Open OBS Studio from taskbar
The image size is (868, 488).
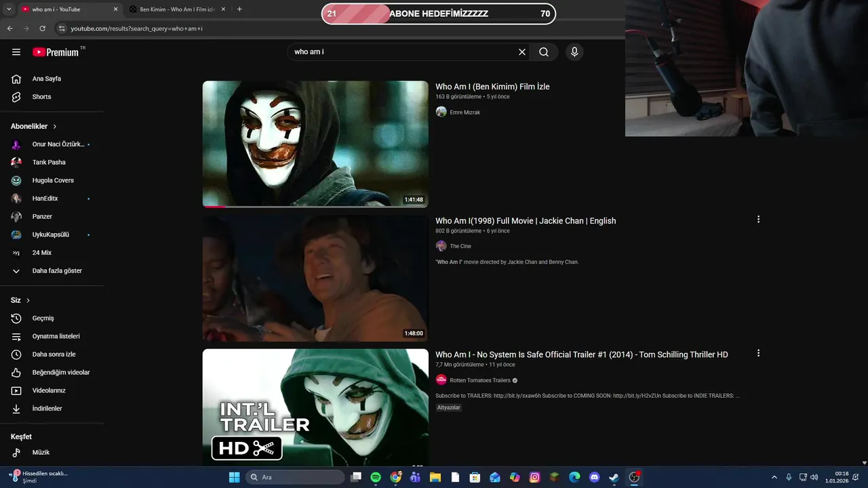coord(634,477)
